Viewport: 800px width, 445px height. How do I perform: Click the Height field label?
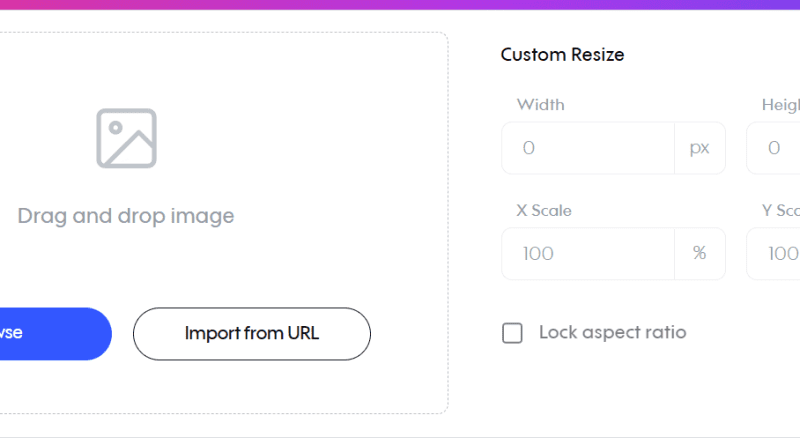781,105
